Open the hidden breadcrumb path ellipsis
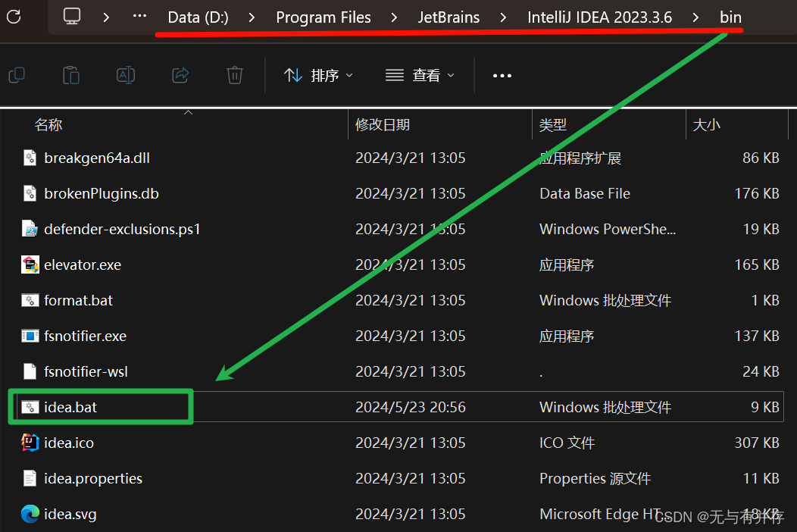Image resolution: width=797 pixels, height=532 pixels. point(140,16)
